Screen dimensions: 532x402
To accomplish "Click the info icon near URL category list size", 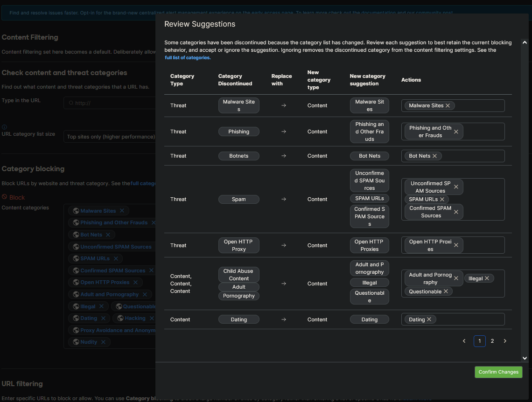I will click(5, 126).
